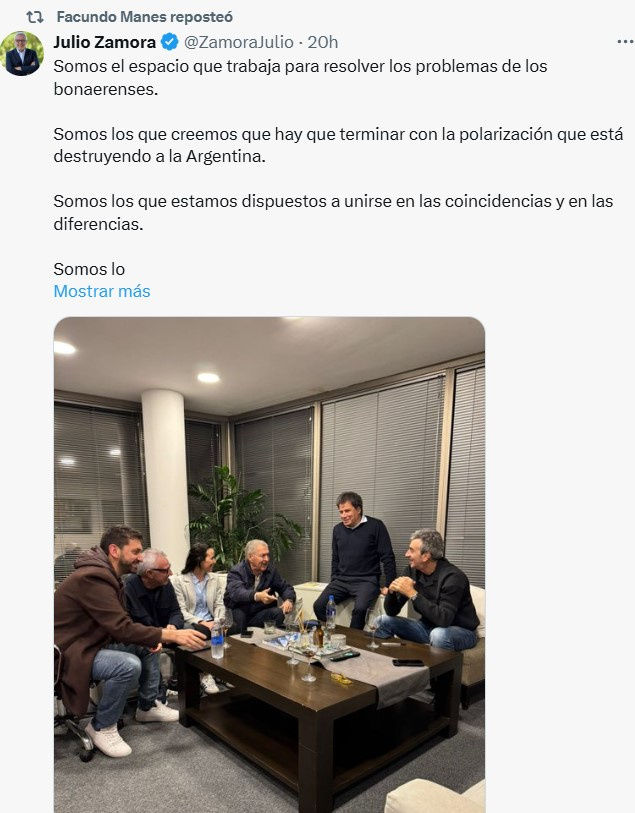
Task: Click the Julio Zamora display name
Action: tap(105, 42)
